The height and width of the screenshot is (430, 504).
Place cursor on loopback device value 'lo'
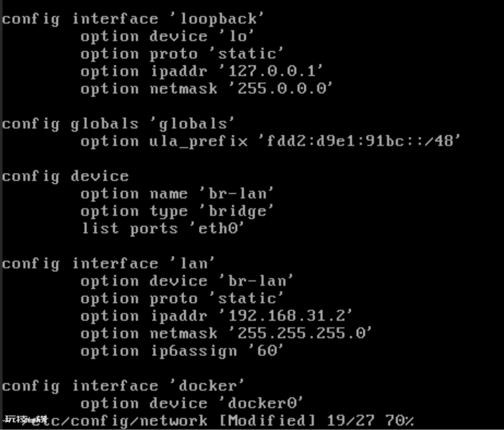(x=238, y=37)
